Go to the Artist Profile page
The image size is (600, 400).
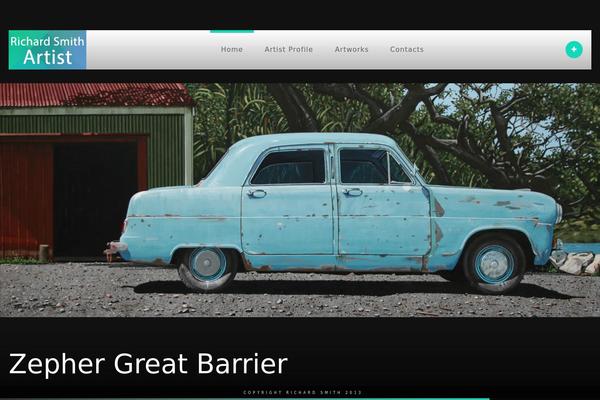pyautogui.click(x=289, y=49)
